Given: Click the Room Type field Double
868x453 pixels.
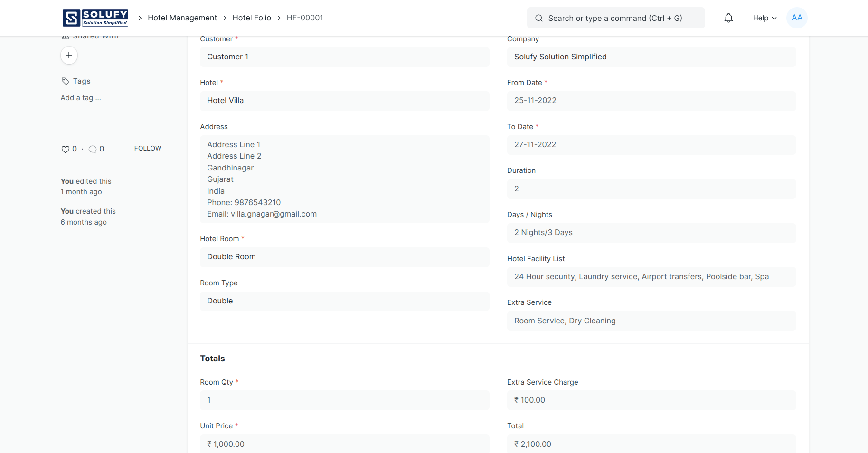Looking at the screenshot, I should 344,301.
